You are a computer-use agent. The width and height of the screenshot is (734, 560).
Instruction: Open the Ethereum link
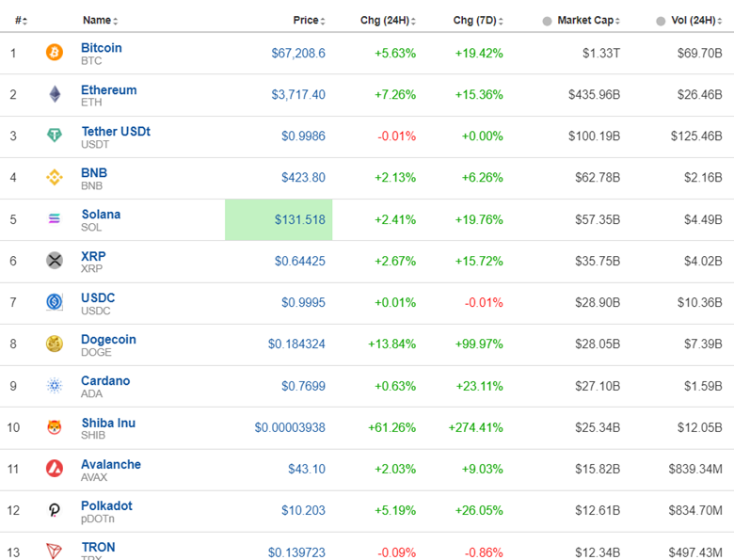[x=109, y=90]
